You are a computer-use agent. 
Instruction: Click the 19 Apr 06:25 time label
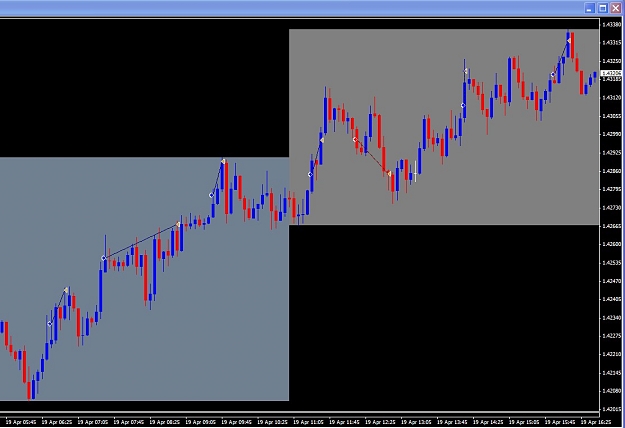point(57,422)
